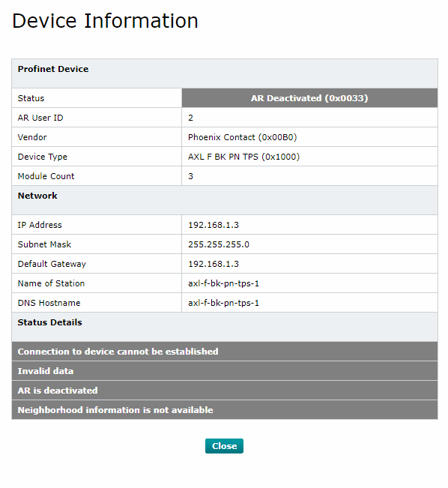Click the Default Gateway value field

[309, 264]
